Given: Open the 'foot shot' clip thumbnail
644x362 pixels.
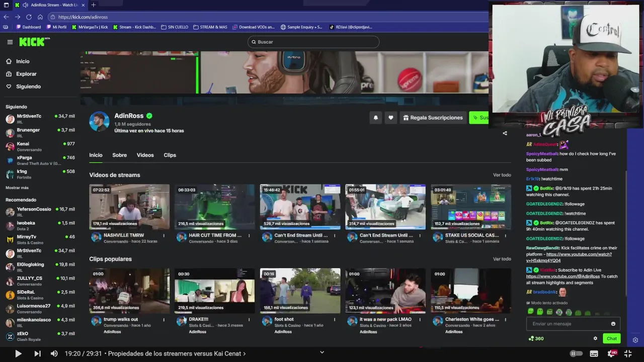Looking at the screenshot, I should [x=300, y=291].
